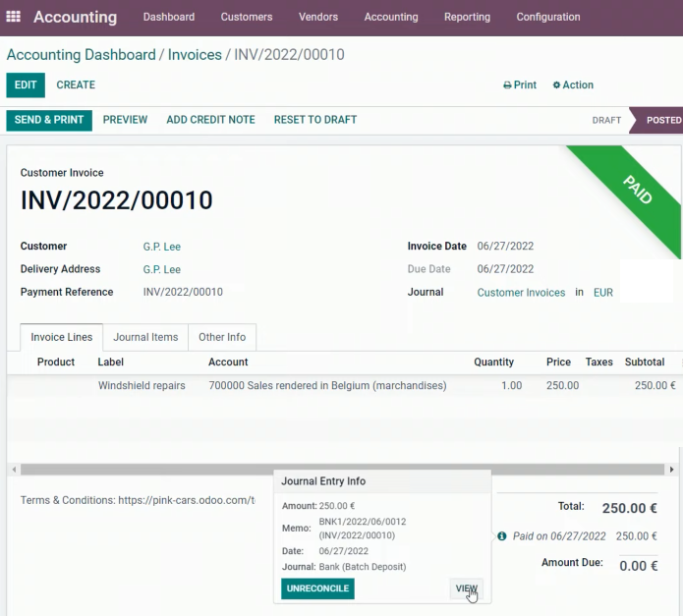Viewport: 683px width, 616px height.
Task: Switch to Journal Items tab
Action: tap(145, 337)
